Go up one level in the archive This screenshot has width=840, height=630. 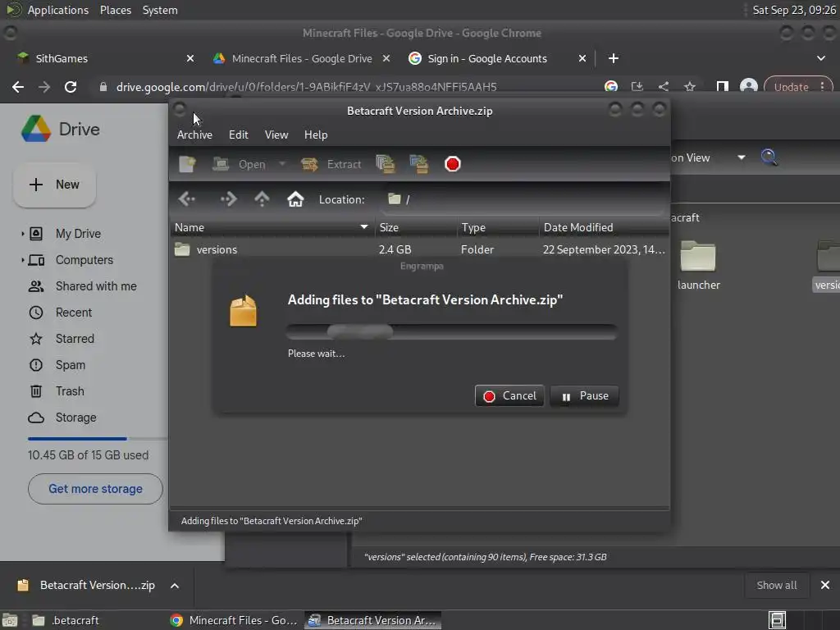coord(262,199)
